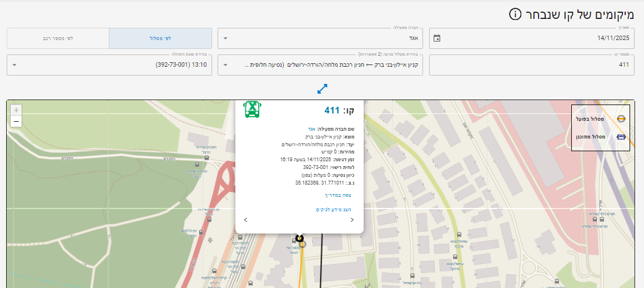This screenshot has height=288, width=644.
Task: Zoom in the map with the plus button
Action: pyautogui.click(x=16, y=110)
